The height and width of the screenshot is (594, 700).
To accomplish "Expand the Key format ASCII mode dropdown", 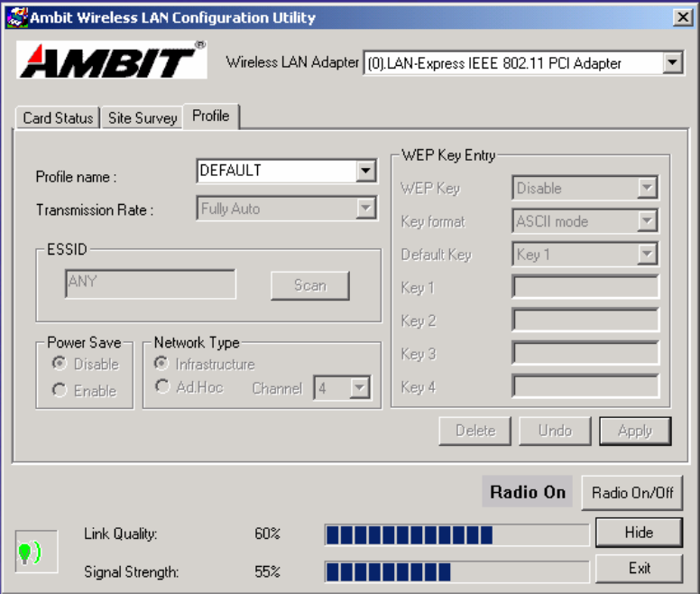I will tap(647, 221).
